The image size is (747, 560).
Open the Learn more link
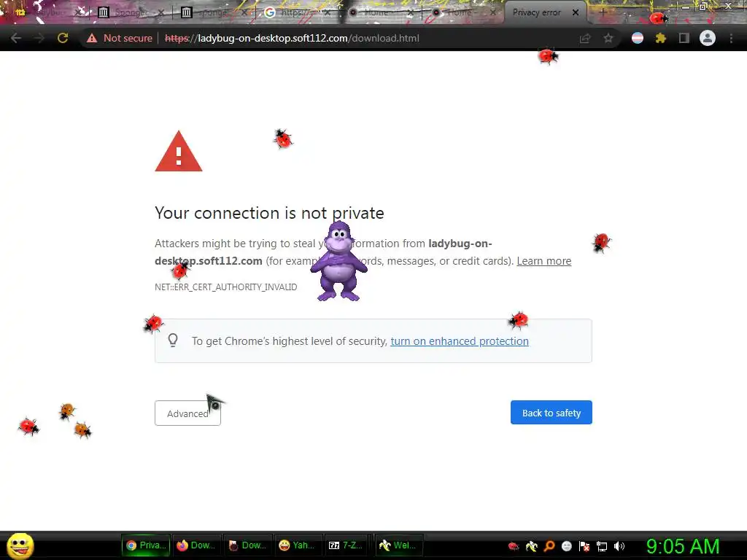(544, 261)
